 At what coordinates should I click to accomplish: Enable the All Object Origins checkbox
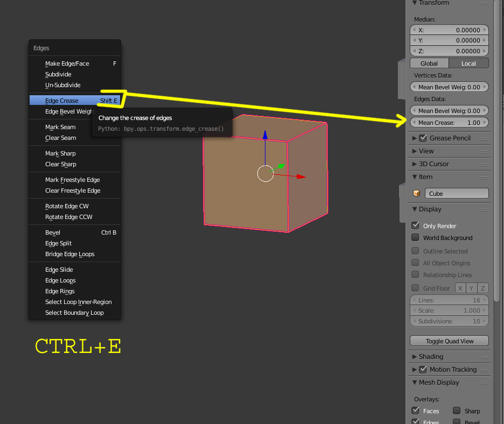(415, 263)
